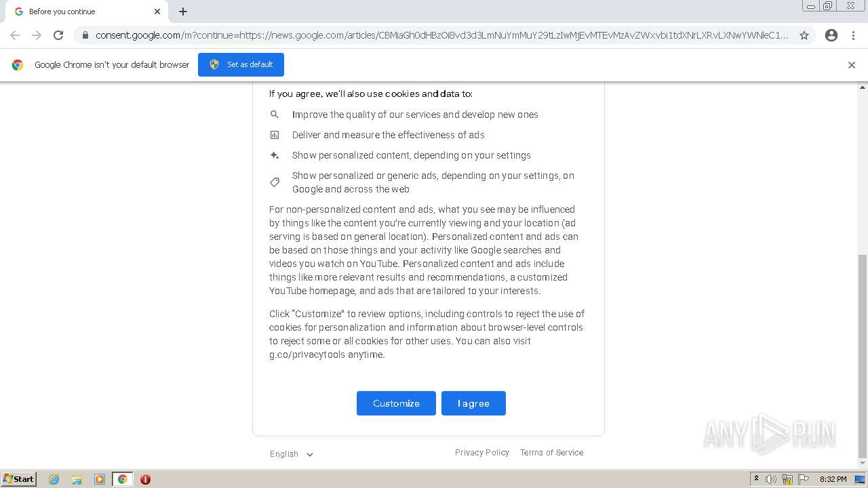Open the Privacy Policy link
This screenshot has width=868, height=488.
(482, 453)
